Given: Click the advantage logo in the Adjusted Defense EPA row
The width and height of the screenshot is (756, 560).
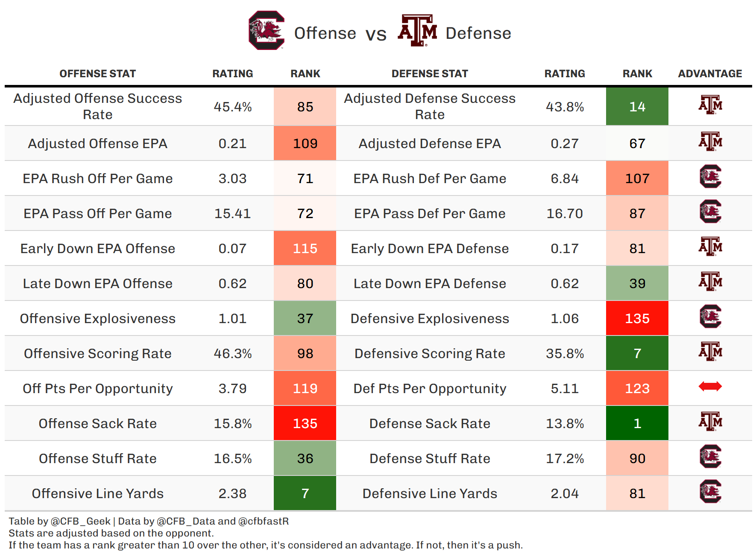Looking at the screenshot, I should coord(710,142).
